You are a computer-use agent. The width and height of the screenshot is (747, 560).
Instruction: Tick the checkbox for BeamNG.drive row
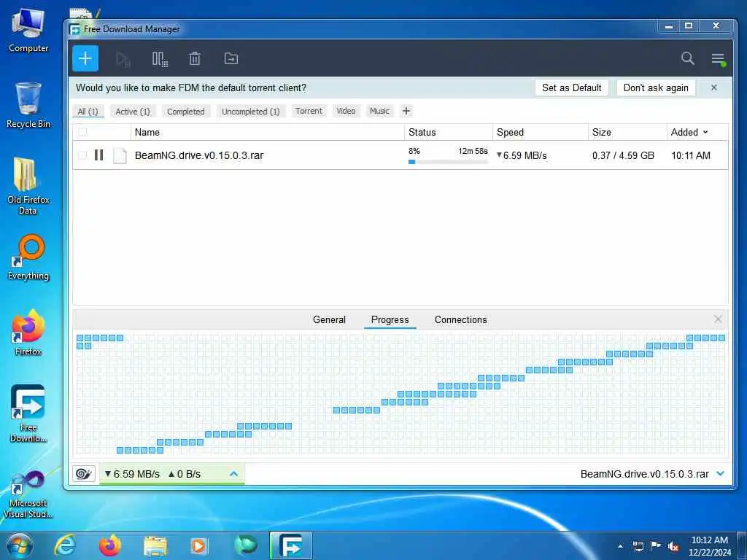coord(82,155)
